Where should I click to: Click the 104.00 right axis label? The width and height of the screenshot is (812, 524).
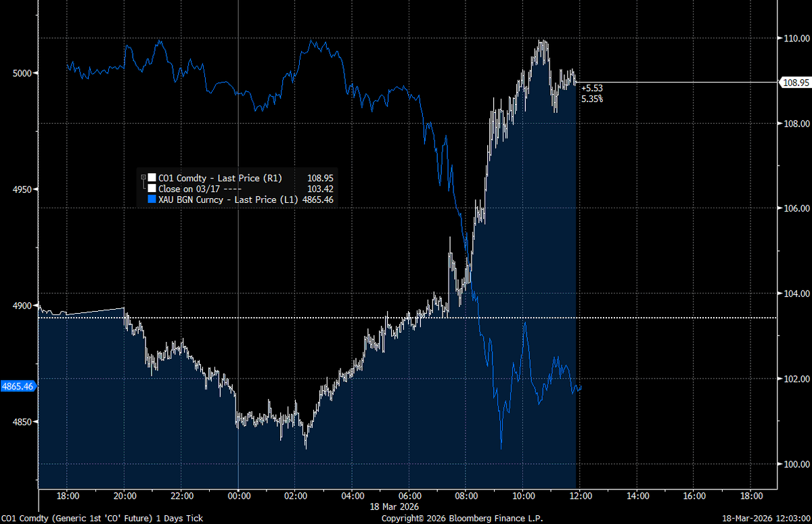tap(796, 294)
